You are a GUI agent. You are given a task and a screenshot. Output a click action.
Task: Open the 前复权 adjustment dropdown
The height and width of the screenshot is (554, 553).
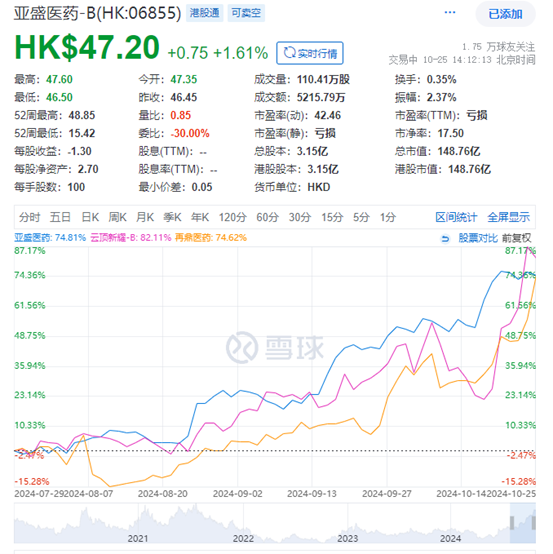tap(517, 238)
